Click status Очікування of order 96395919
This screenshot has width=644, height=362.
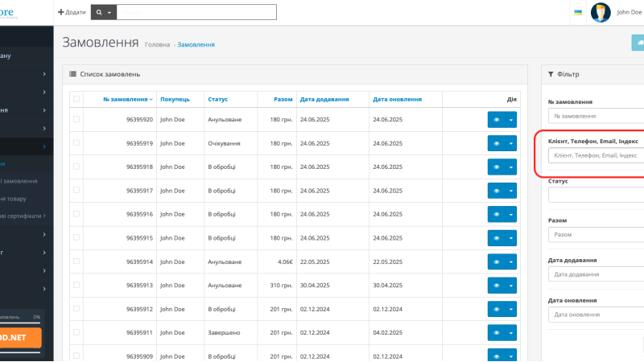pos(224,144)
